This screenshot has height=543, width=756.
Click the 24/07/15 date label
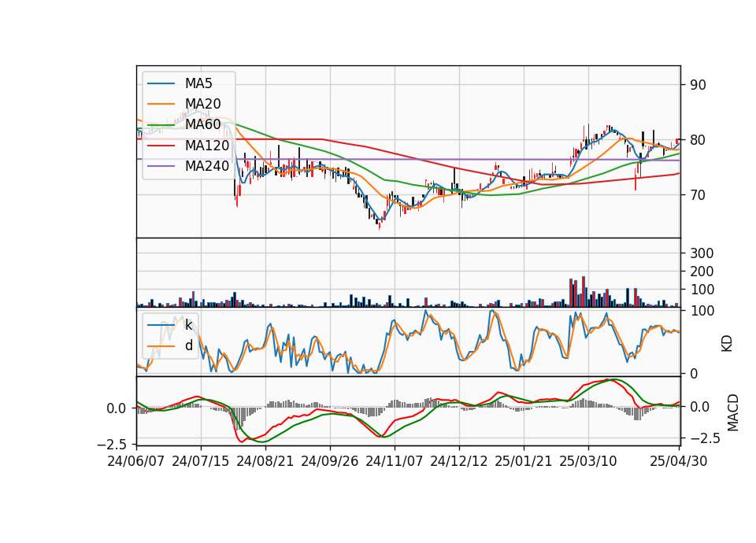tap(201, 461)
